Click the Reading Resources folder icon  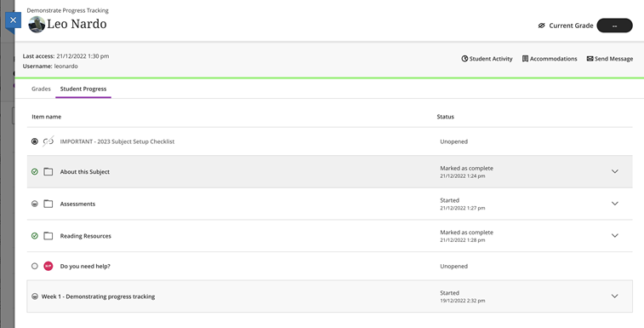[x=48, y=236]
